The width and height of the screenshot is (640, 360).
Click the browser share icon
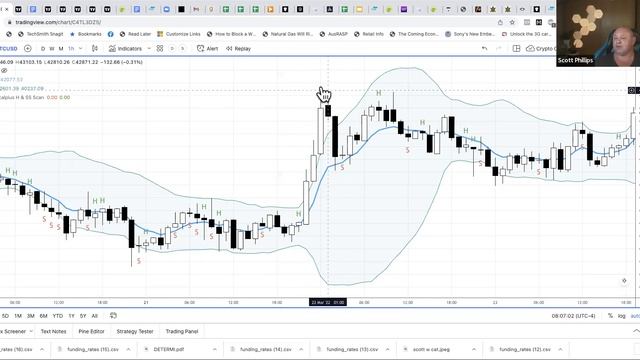pyautogui.click(x=500, y=22)
